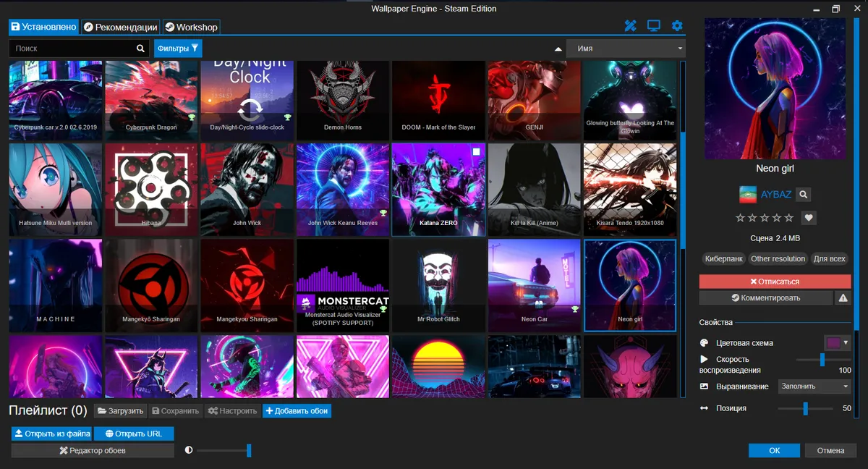868x469 pixels.
Task: Click the Настроить playlist button
Action: 232,411
